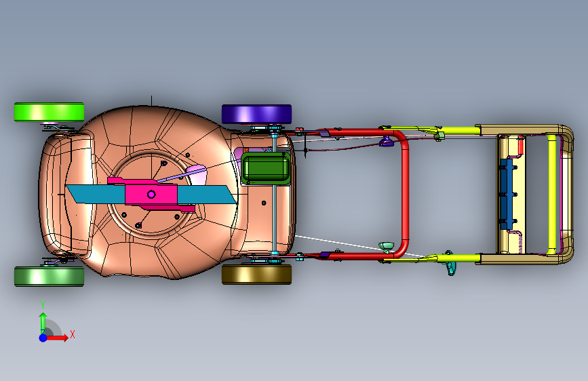Pick the magenta blade mounting bracket
Viewport: 588px width, 381px height.
[x=151, y=195]
